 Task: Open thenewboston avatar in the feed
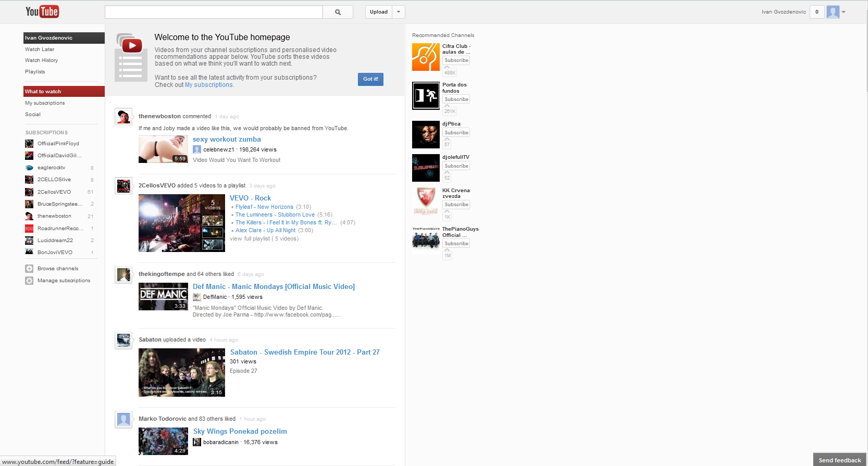(123, 117)
